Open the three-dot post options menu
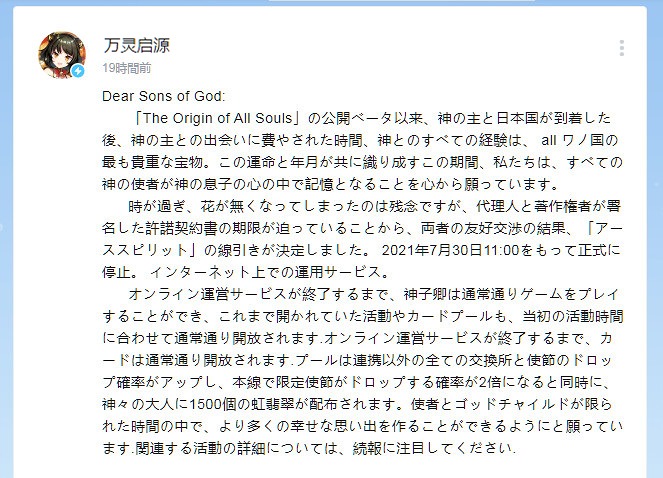 (621, 48)
